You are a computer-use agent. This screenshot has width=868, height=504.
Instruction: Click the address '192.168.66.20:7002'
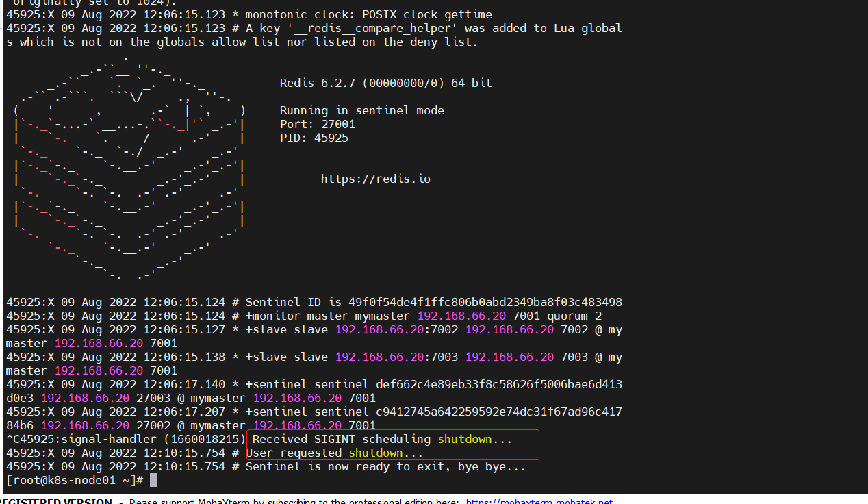[396, 329]
